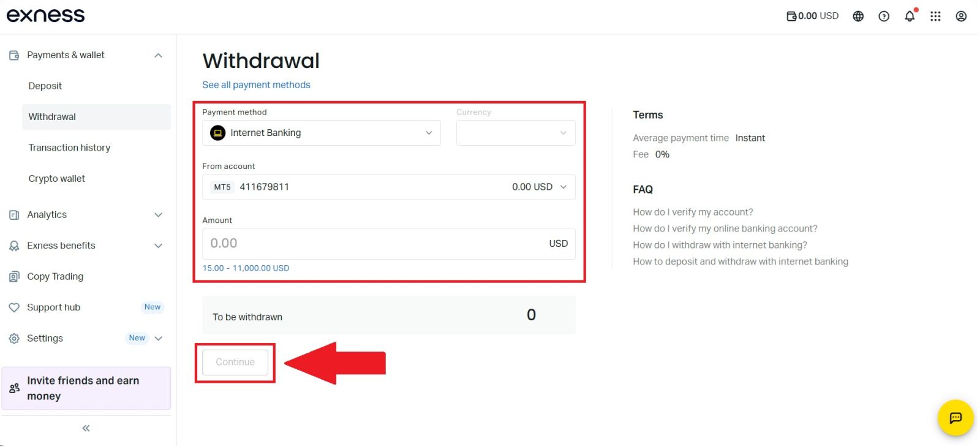
Task: Open the apps grid menu
Action: click(x=935, y=17)
